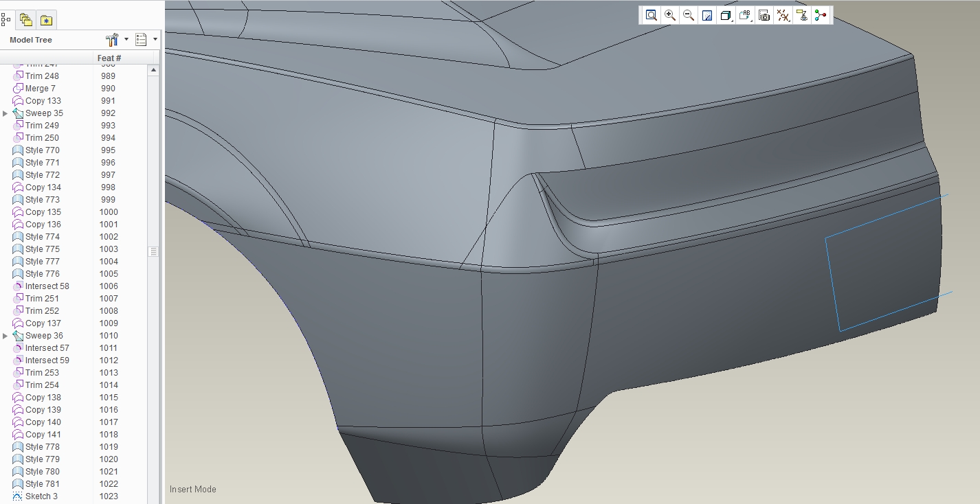Select the Style 773 feature

tap(36, 200)
